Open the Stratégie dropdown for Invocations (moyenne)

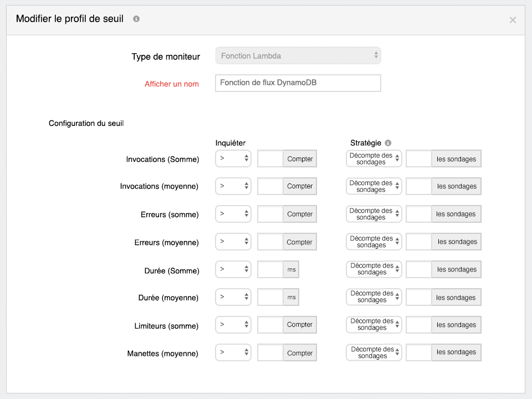click(373, 186)
